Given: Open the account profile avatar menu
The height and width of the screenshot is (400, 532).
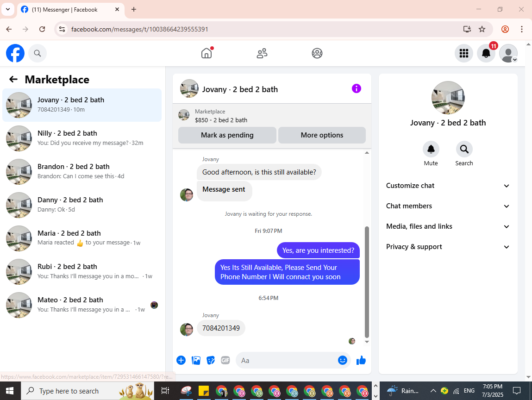Looking at the screenshot, I should [x=508, y=53].
